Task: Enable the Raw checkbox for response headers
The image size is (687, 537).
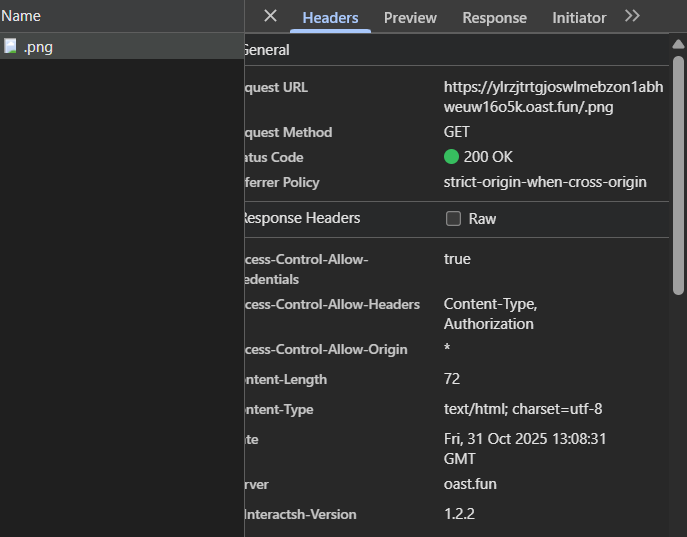Action: tap(453, 219)
